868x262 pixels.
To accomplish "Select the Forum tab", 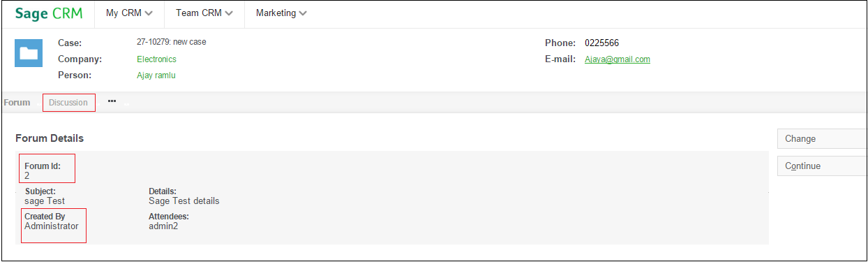I will point(17,103).
